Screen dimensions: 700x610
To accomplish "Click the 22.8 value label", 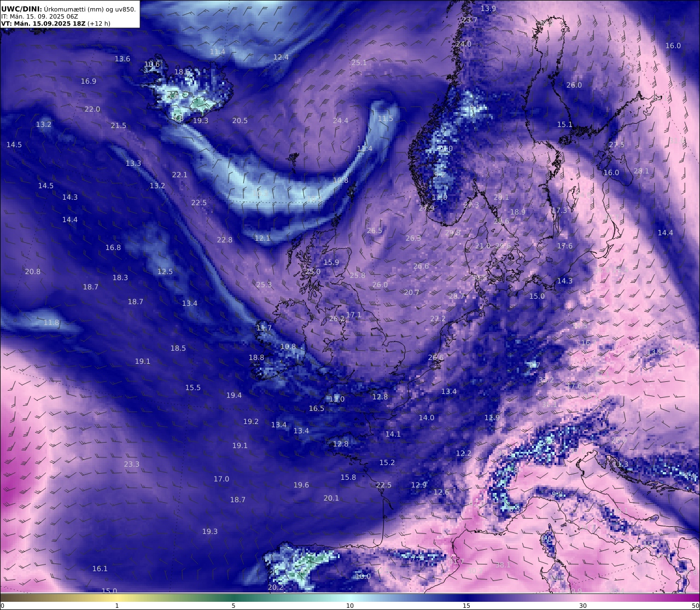I will [x=225, y=240].
